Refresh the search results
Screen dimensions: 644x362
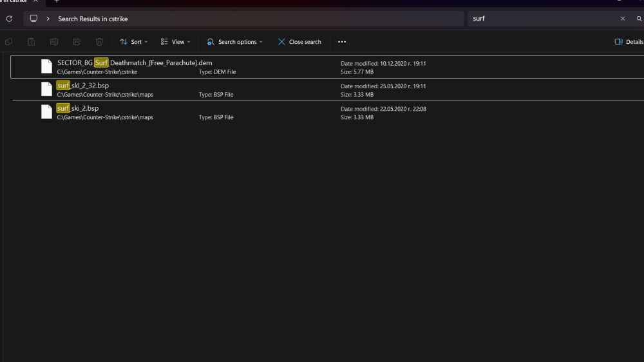(x=9, y=19)
